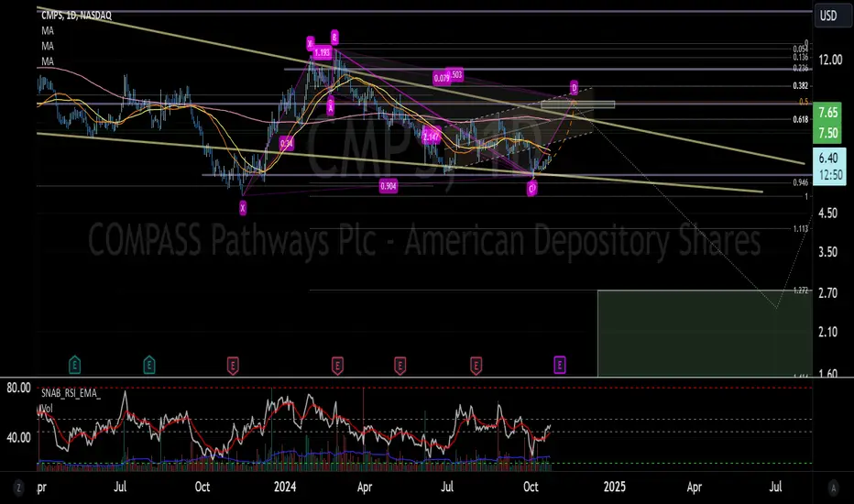854x504 pixels.
Task: Click the 12.00 price axis value
Action: click(830, 60)
